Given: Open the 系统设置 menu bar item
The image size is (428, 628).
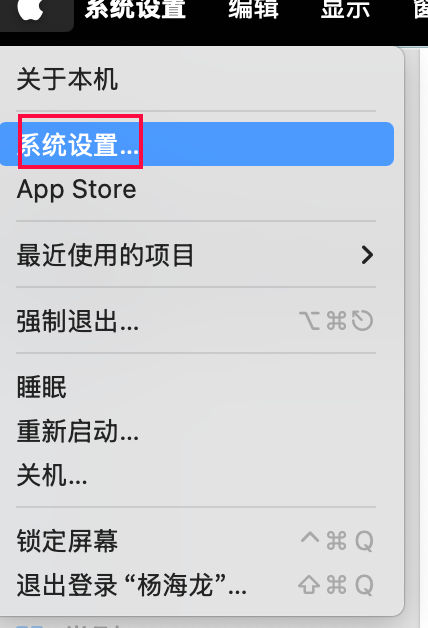Looking at the screenshot, I should (x=135, y=9).
